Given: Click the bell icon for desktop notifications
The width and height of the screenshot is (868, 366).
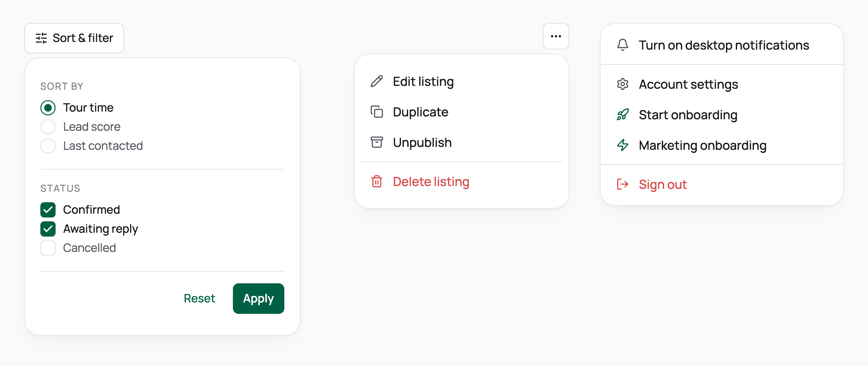Looking at the screenshot, I should pos(622,45).
